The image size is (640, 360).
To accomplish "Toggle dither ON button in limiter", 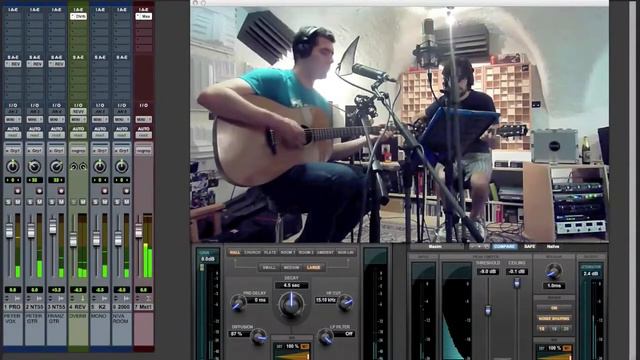I will (554, 307).
